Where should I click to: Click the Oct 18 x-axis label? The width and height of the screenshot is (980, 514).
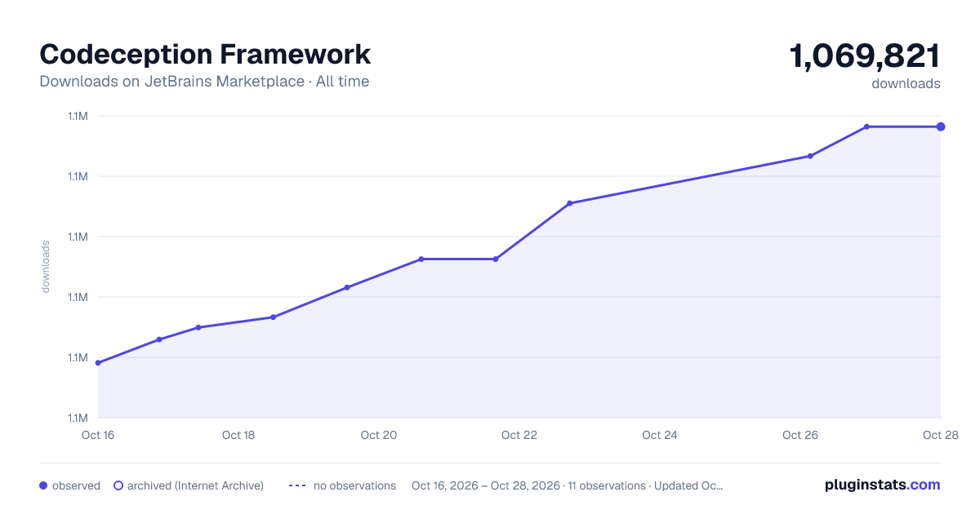(238, 435)
